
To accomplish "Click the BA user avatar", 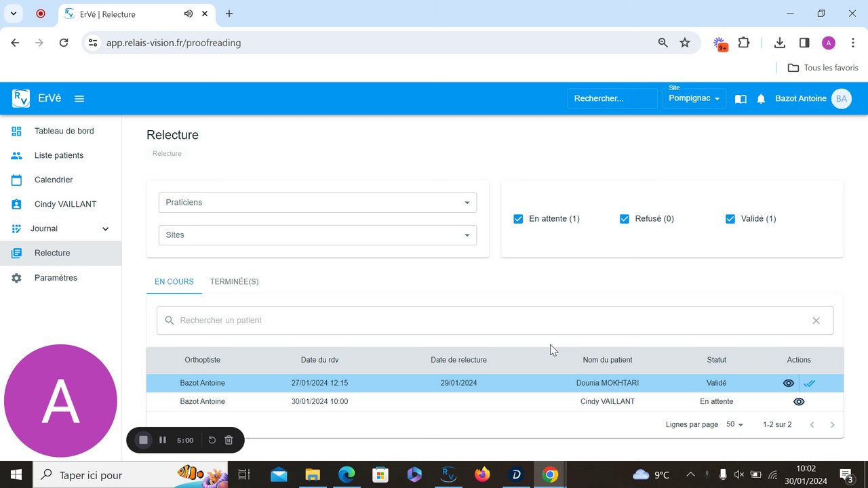I will click(x=841, y=99).
